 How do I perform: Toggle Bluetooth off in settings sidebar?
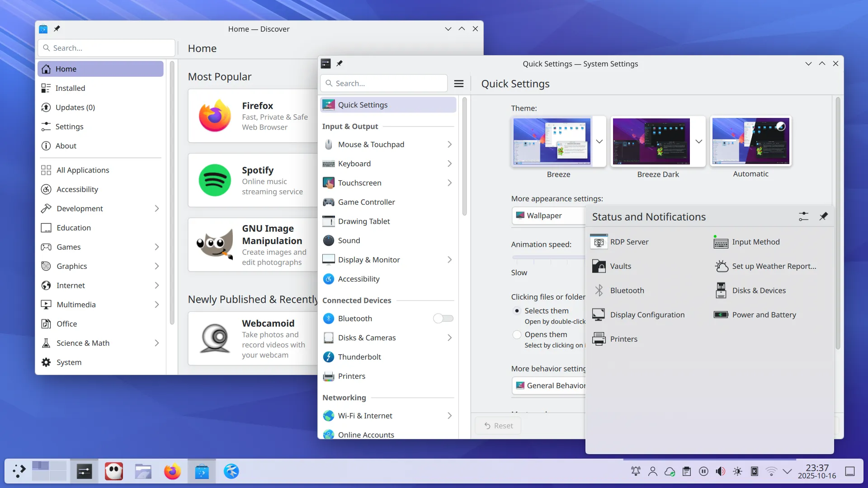(443, 318)
